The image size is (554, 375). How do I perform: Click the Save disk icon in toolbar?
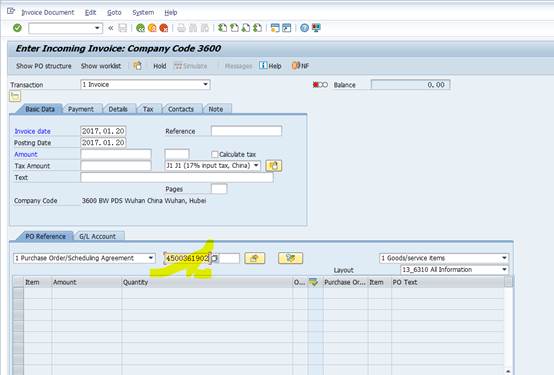[x=122, y=28]
